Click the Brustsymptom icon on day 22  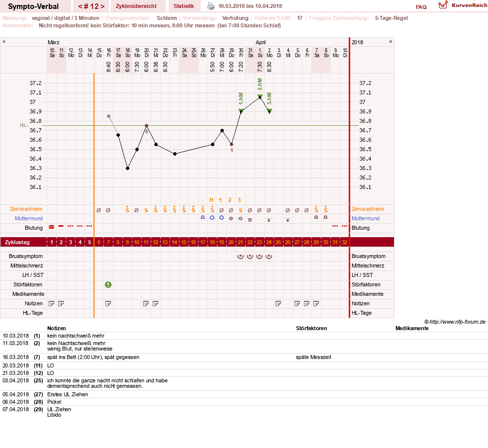250,257
